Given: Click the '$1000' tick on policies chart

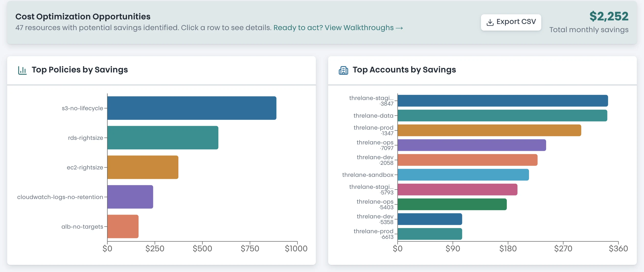Looking at the screenshot, I should point(296,249).
